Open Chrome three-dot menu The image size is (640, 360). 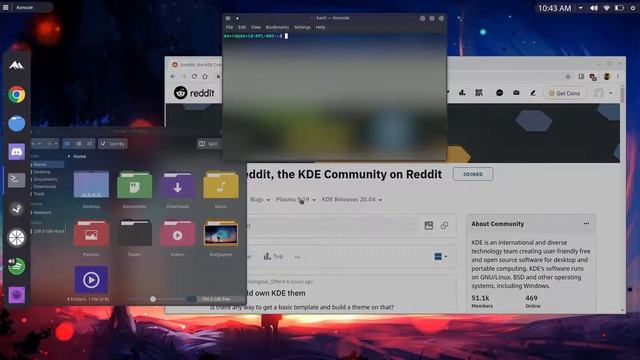618,76
